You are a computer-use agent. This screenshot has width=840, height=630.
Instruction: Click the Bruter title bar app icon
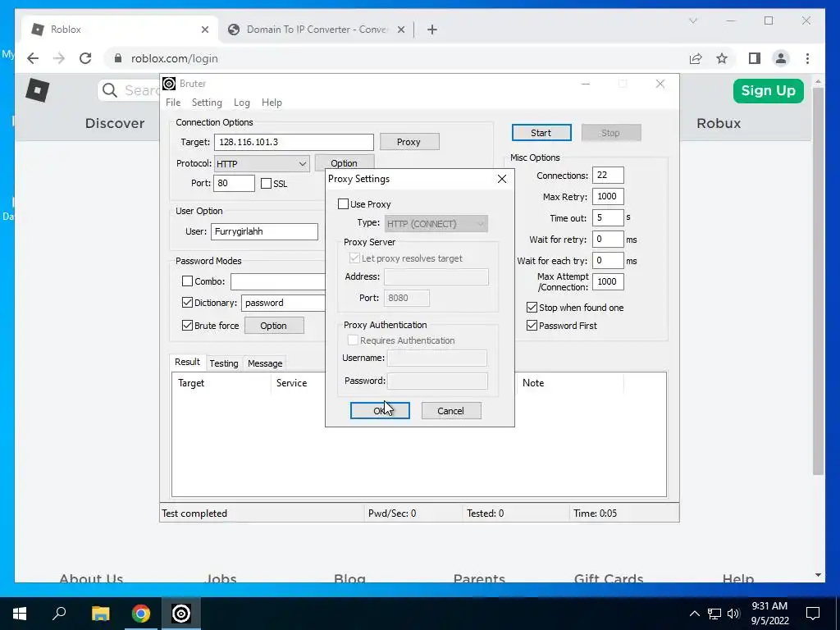tap(169, 84)
